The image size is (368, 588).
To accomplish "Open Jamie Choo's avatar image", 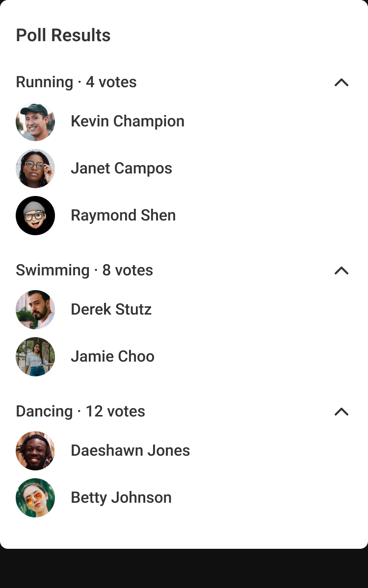I will tap(35, 357).
